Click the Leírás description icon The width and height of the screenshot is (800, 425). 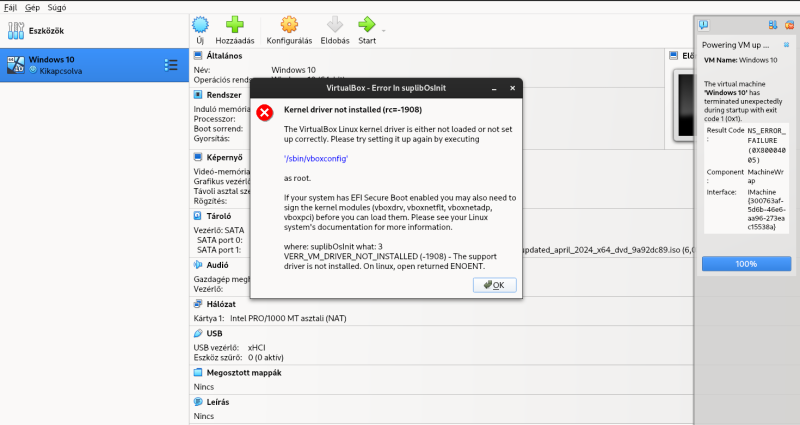[198, 402]
